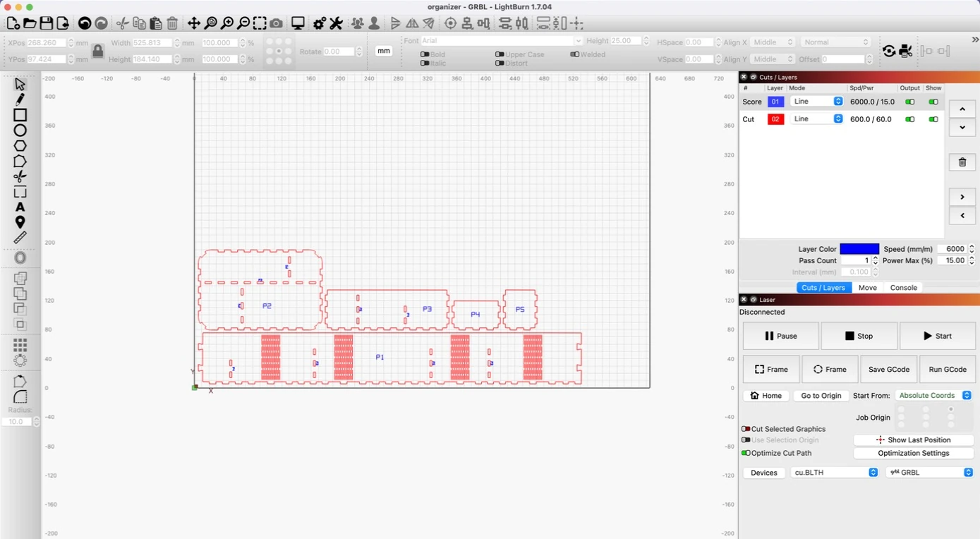Click the Optimization Settings button
This screenshot has height=539, width=980.
[914, 453]
